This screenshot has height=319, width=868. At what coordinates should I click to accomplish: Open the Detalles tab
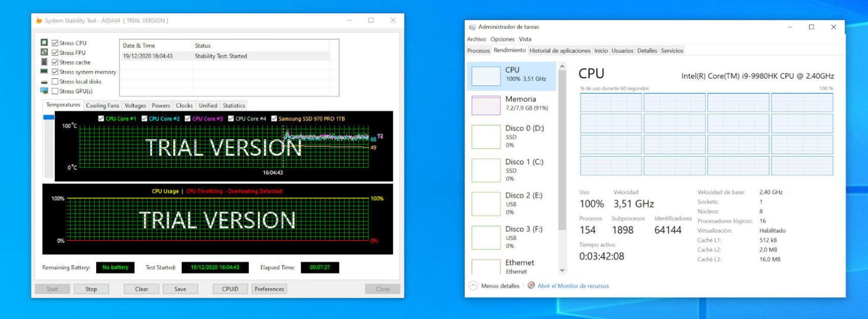(x=647, y=50)
